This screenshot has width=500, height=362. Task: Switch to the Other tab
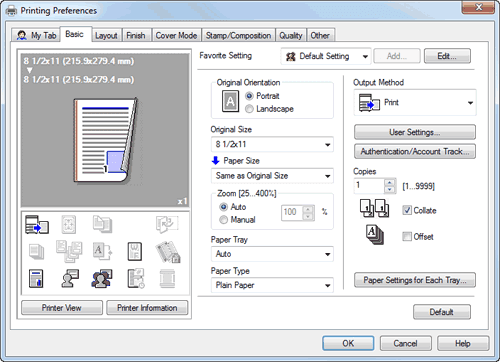(320, 35)
